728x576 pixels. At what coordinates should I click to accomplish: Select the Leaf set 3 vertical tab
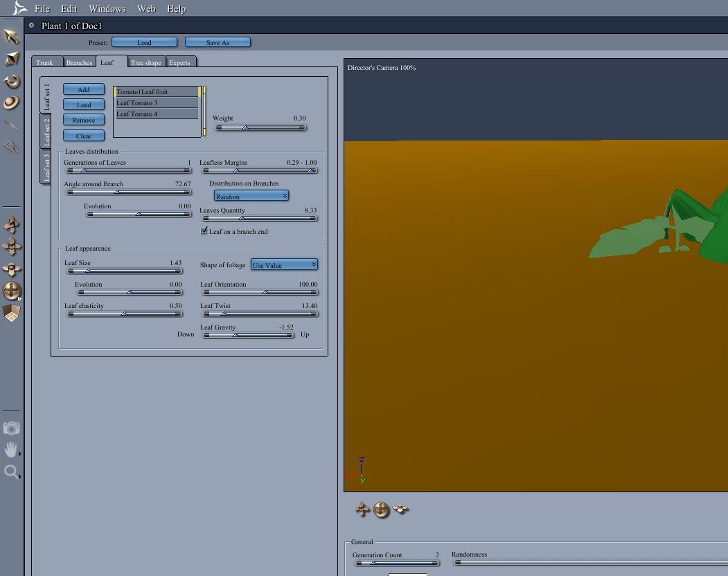[x=46, y=166]
